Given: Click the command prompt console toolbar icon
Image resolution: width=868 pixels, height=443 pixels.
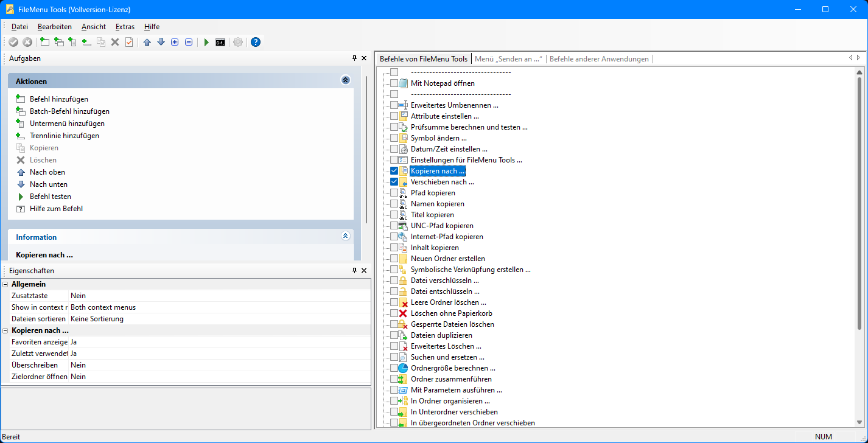Looking at the screenshot, I should click(220, 42).
